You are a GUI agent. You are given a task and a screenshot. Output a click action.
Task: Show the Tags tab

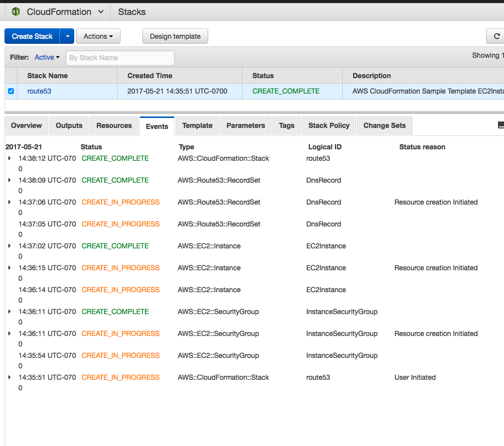(287, 125)
